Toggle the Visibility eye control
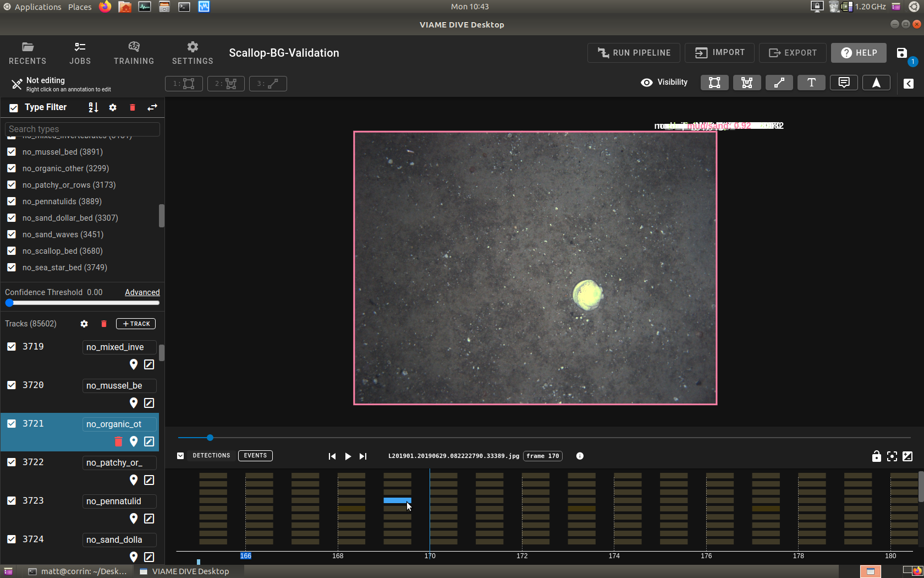Image resolution: width=924 pixels, height=578 pixels. click(x=646, y=82)
